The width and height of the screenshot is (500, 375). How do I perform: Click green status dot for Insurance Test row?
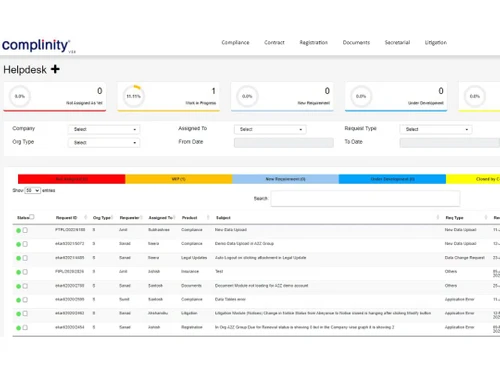[x=18, y=272]
